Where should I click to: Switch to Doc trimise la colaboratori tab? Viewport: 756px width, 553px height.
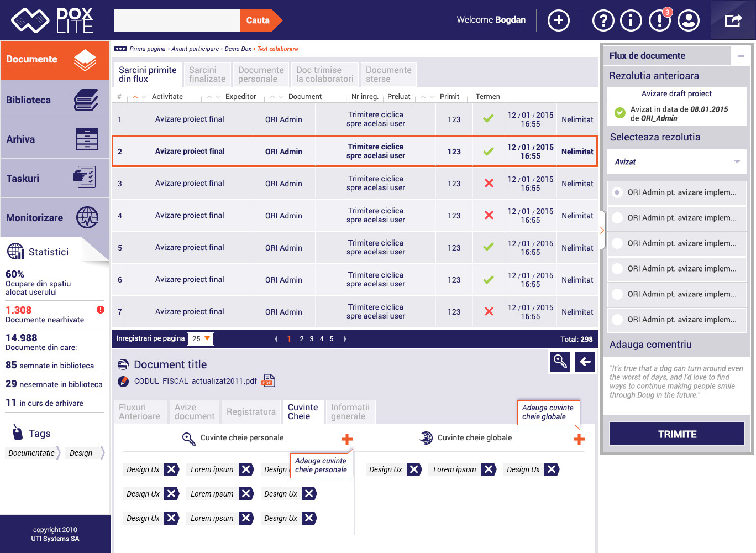pyautogui.click(x=325, y=75)
